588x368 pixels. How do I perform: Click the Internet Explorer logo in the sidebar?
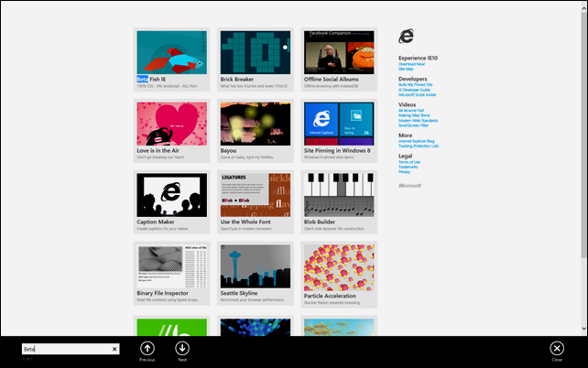pyautogui.click(x=407, y=37)
